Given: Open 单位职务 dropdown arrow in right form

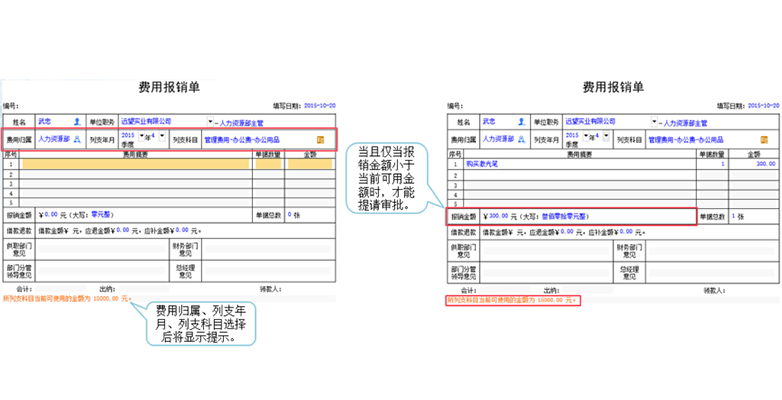Looking at the screenshot, I should 655,121.
